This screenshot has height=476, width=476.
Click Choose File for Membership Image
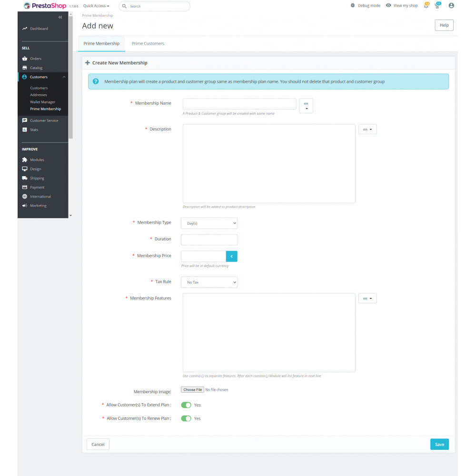[192, 390]
